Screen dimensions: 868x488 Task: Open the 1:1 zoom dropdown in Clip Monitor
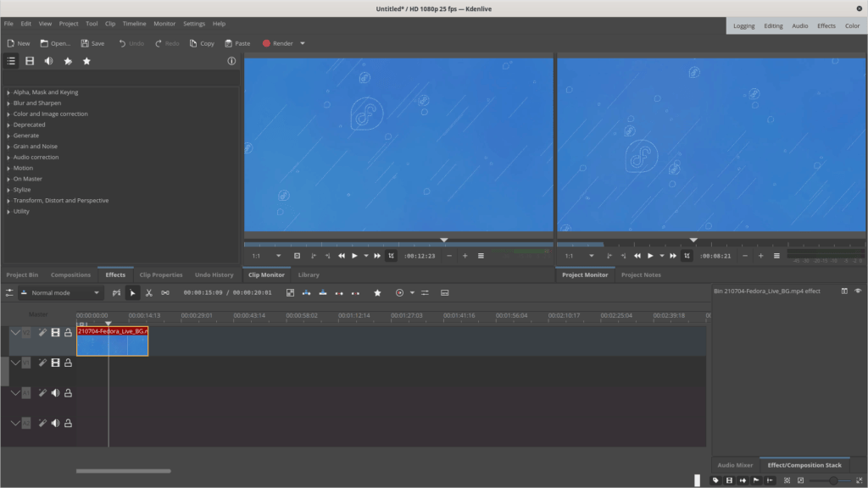coord(266,255)
